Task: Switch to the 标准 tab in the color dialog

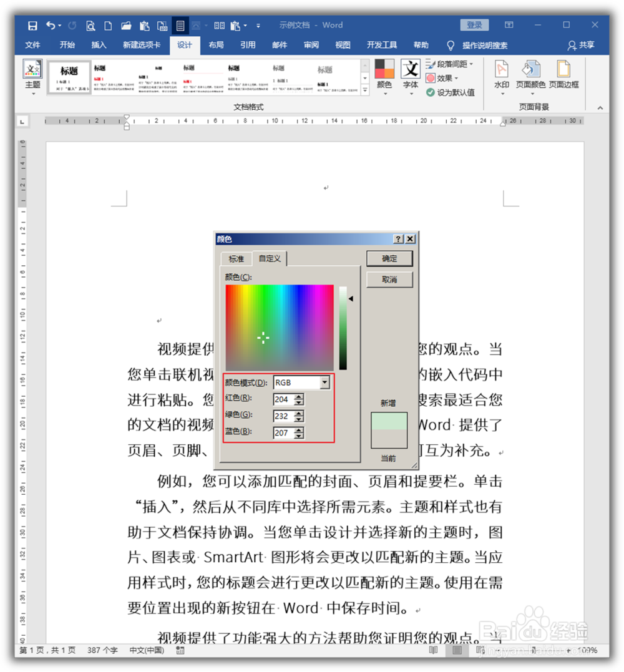Action: tap(236, 258)
